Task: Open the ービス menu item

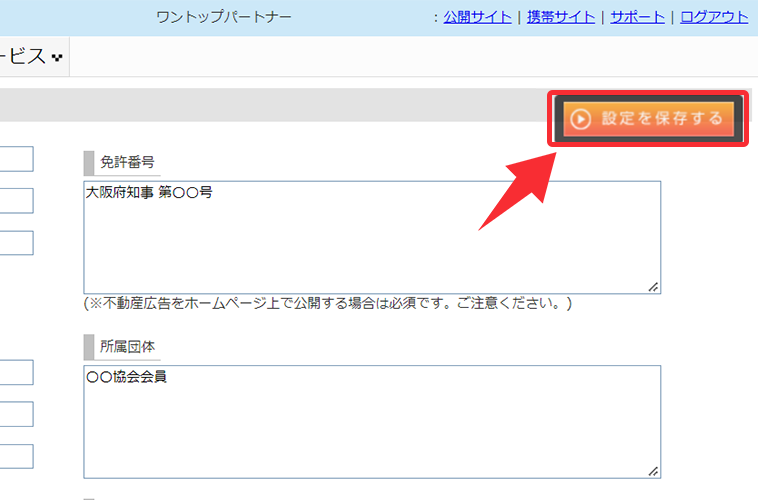Action: [23, 57]
